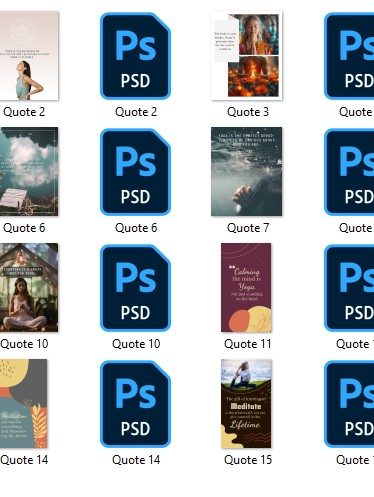Click the 'Quote 2' name under the yoga image
This screenshot has height=497, width=374.
coord(24,112)
